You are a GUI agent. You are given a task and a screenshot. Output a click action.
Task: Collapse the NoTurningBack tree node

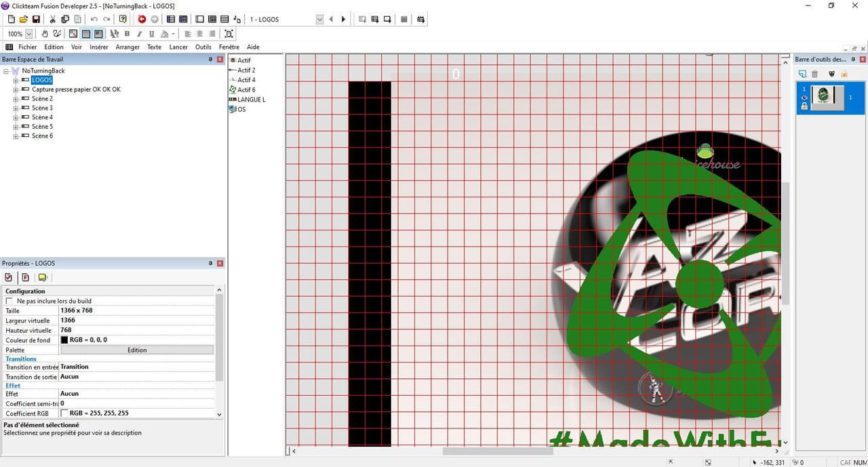[6, 71]
